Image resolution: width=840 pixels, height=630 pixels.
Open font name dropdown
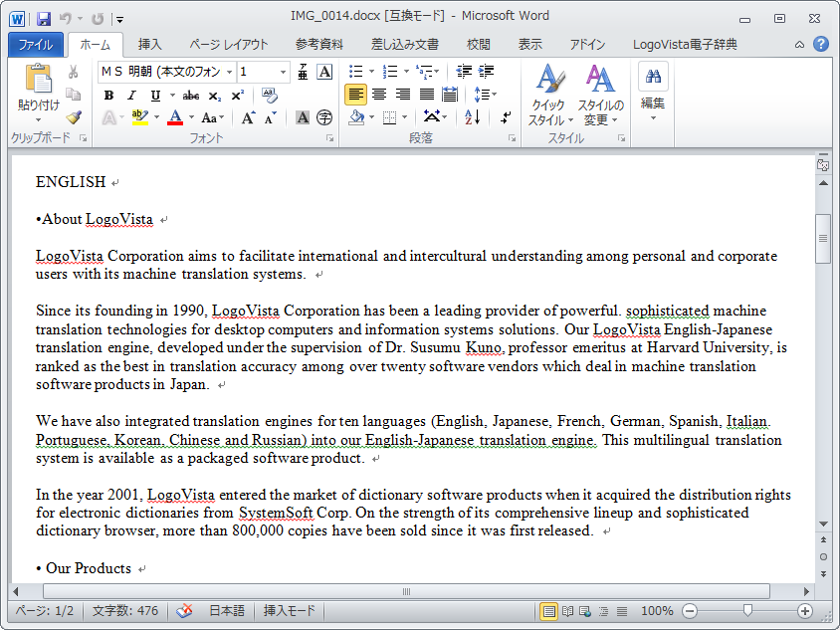click(x=229, y=72)
